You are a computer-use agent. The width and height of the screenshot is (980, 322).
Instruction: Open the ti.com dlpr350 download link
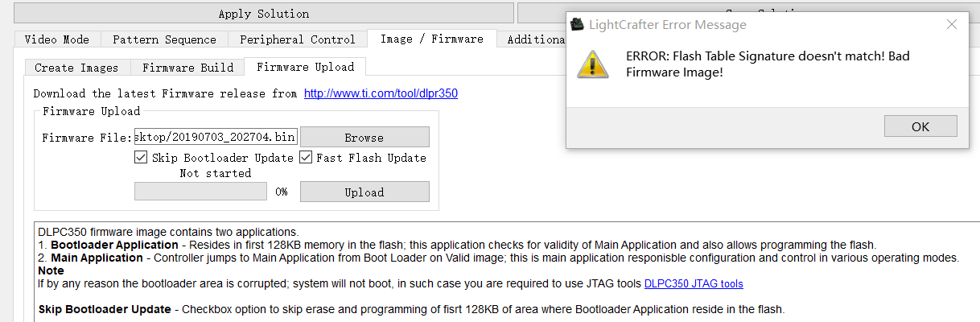pos(381,93)
